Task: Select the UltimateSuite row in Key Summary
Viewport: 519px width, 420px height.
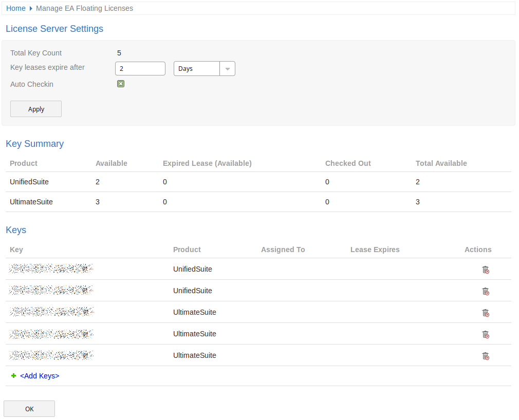Action: pos(31,202)
